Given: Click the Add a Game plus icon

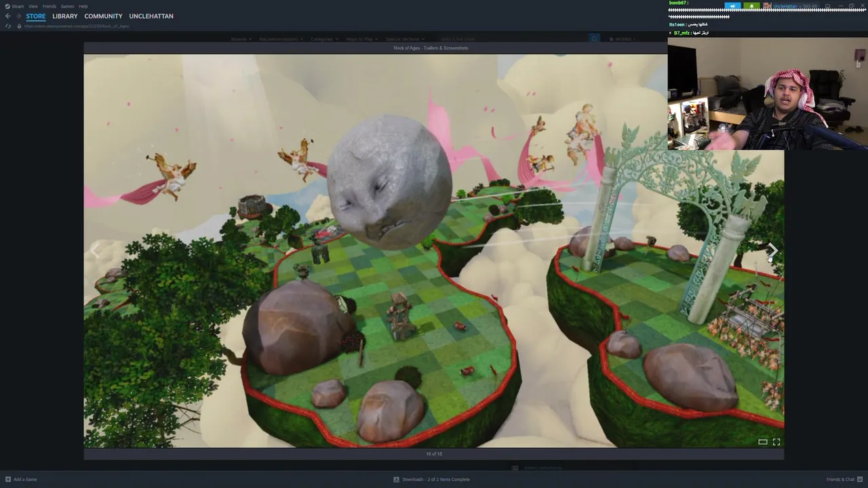Looking at the screenshot, I should pyautogui.click(x=8, y=479).
